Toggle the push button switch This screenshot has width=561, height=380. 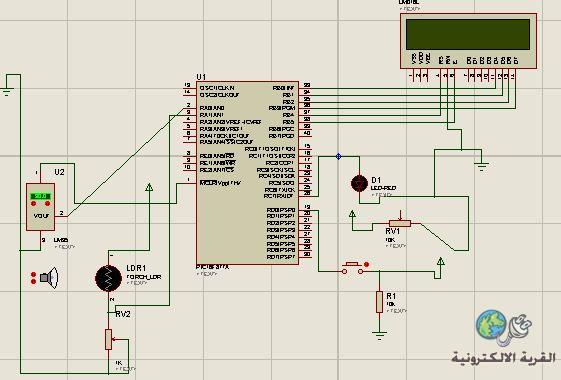pyautogui.click(x=352, y=268)
